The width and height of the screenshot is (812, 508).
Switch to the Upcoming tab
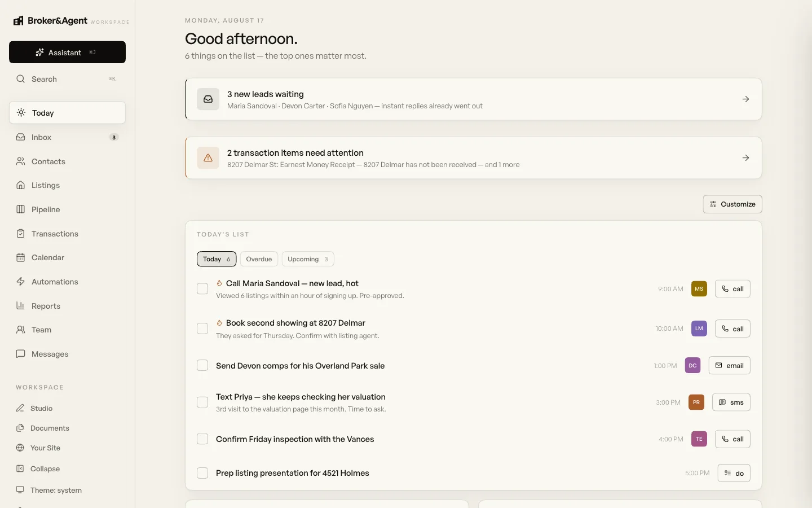(x=308, y=259)
